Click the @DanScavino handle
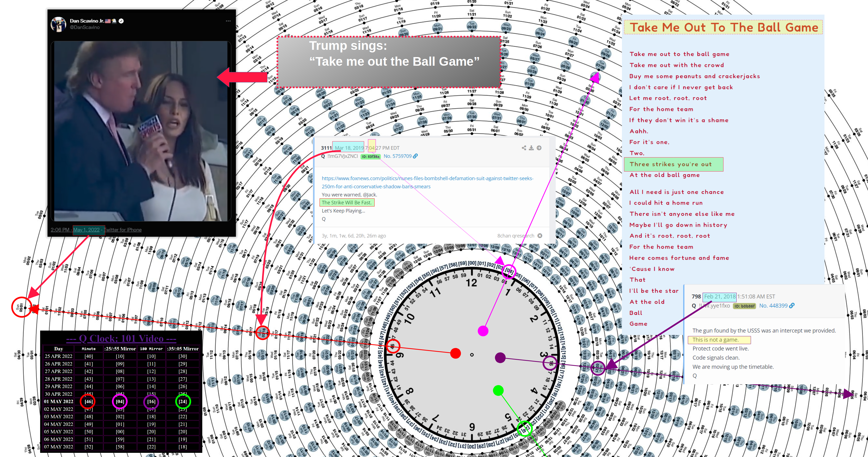868x457 pixels. point(84,27)
